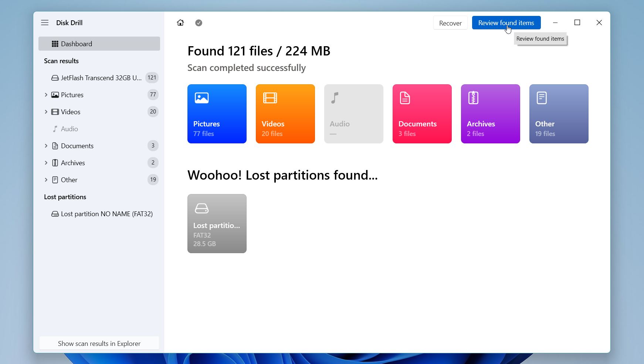The height and width of the screenshot is (364, 644).
Task: Click the Other file icon in sidebar
Action: [55, 180]
